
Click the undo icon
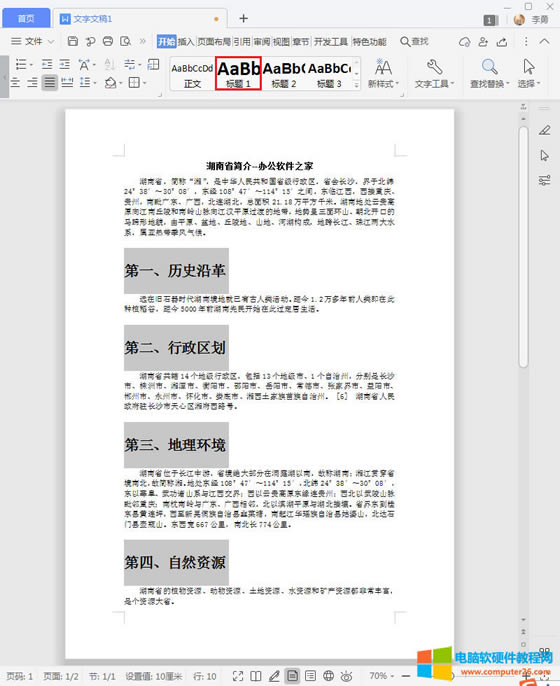pyautogui.click(x=90, y=41)
